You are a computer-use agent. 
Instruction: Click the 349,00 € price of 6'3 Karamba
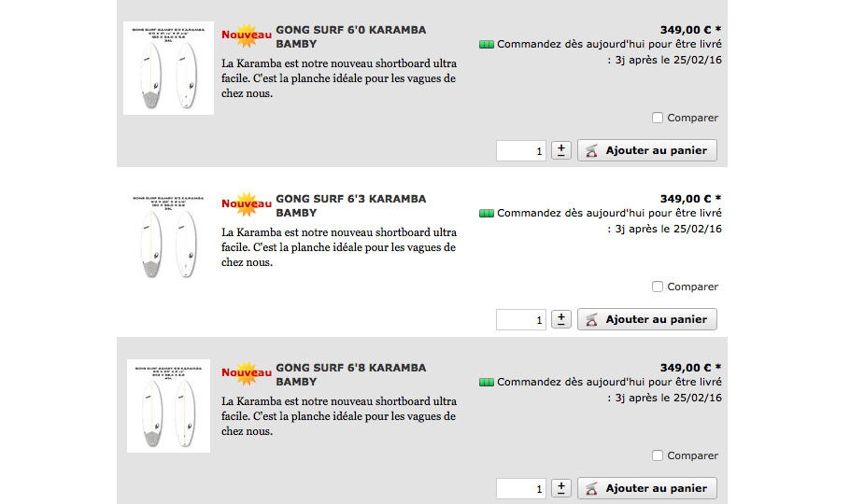(x=690, y=199)
